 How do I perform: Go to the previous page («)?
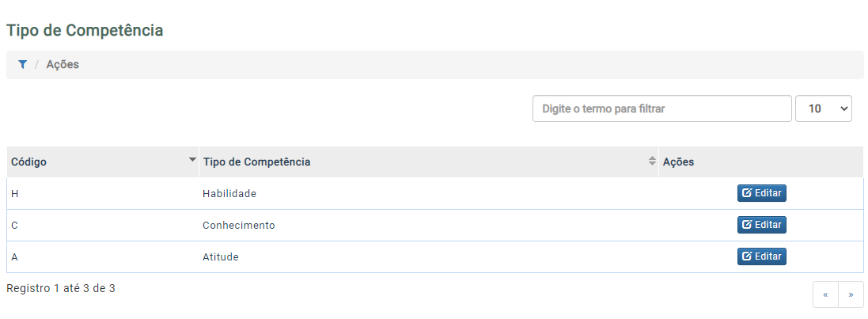(x=825, y=294)
